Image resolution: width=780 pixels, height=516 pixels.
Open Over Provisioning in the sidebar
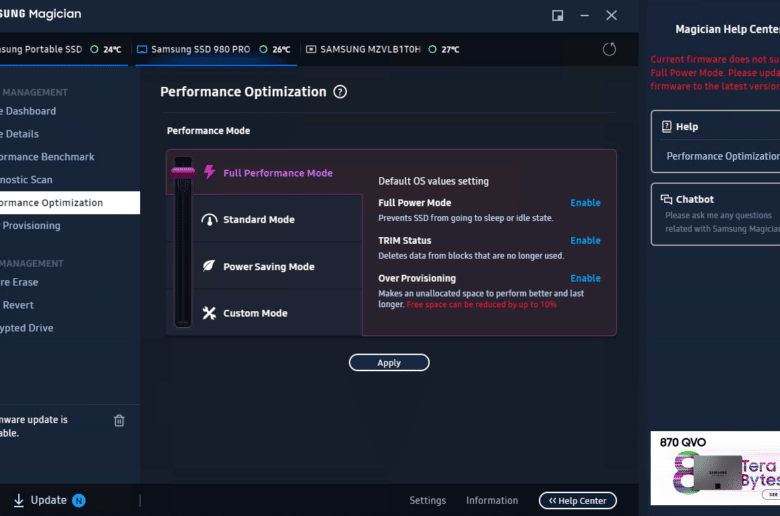70,225
